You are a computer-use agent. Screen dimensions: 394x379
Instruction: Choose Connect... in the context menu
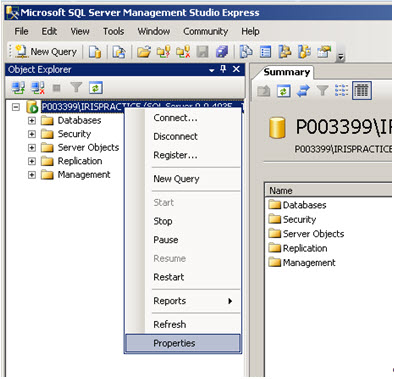[x=183, y=118]
